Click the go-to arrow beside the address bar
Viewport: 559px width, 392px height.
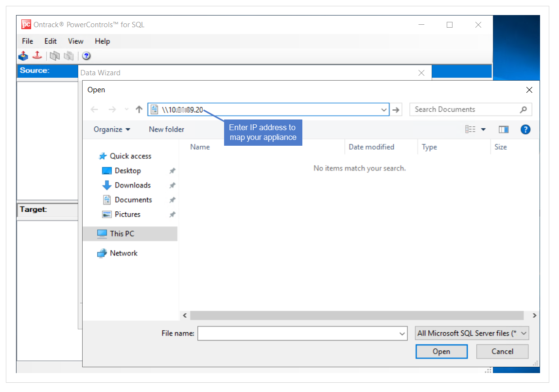(x=396, y=110)
